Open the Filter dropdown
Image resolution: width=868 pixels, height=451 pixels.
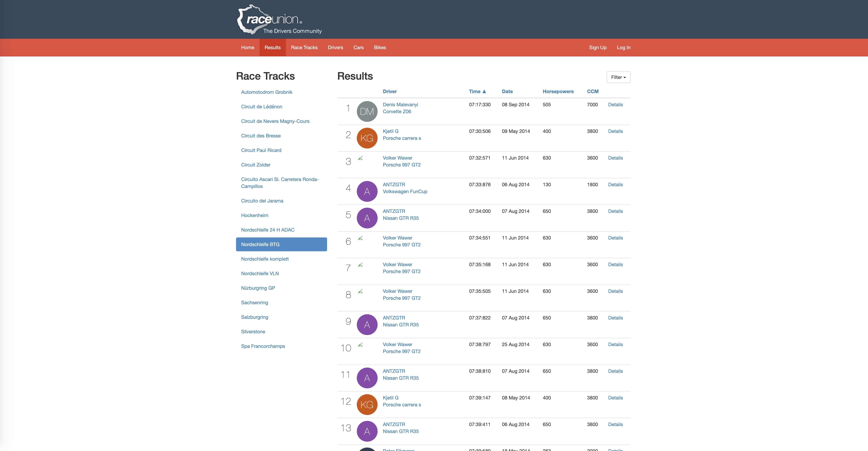(x=618, y=77)
